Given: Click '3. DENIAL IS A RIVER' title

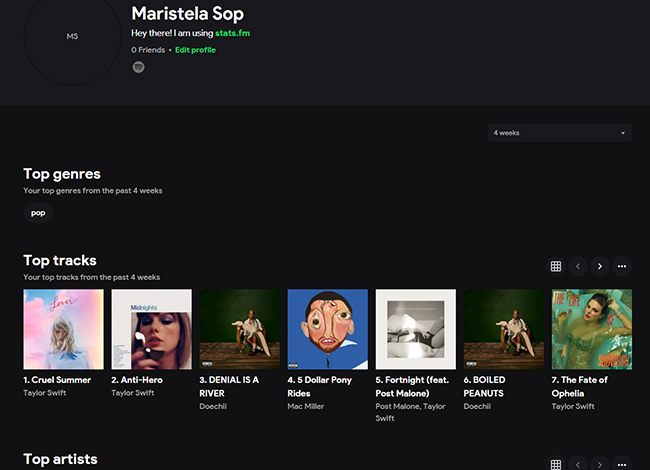Looking at the screenshot, I should (x=229, y=387).
